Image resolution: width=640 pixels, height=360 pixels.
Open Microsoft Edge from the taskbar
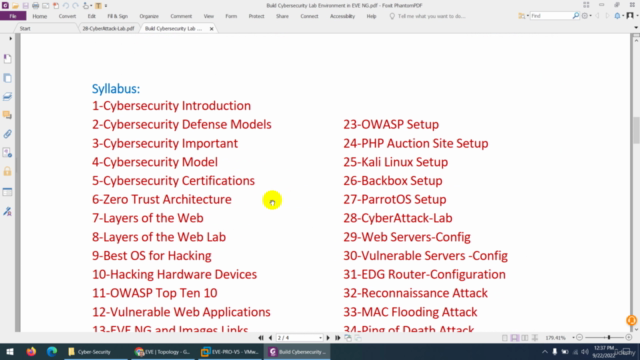(51, 351)
